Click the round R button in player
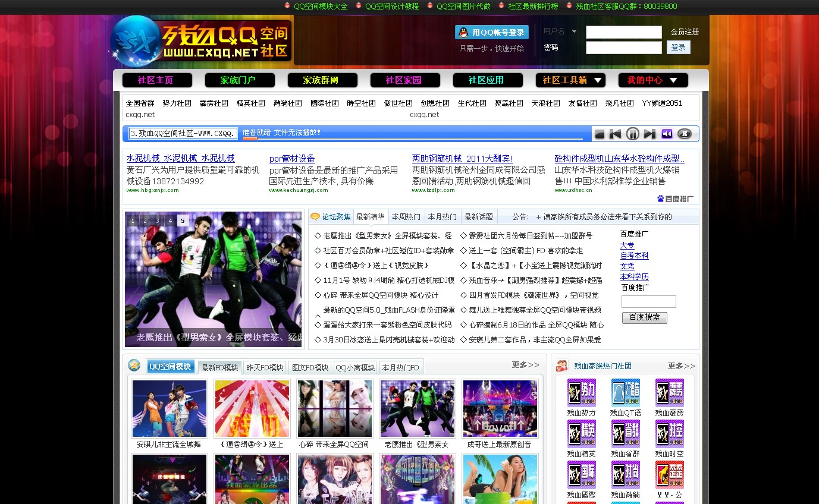This screenshot has width=819, height=504. [685, 134]
